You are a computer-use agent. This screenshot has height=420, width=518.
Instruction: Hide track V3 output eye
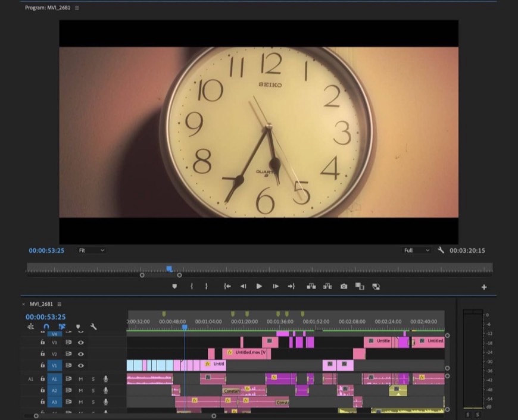pyautogui.click(x=80, y=343)
